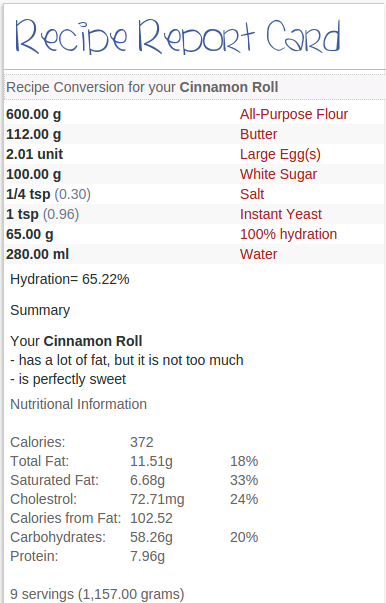Screen dimensions: 386x603
Task: Click the 112.00 g butter amount
Action: pyautogui.click(x=33, y=134)
